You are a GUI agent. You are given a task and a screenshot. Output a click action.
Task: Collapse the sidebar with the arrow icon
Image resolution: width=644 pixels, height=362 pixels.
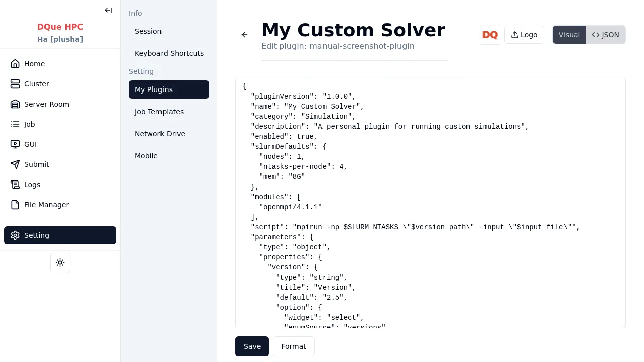tap(108, 10)
